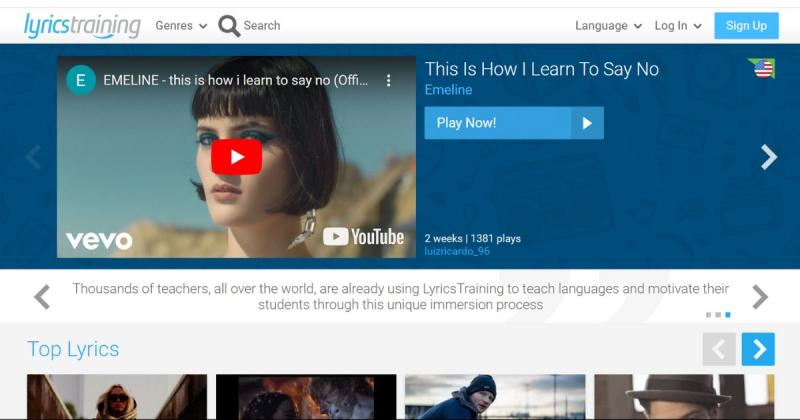Open the YouTube video three-dot menu
Viewport: 800px width, 420px height.
(389, 80)
